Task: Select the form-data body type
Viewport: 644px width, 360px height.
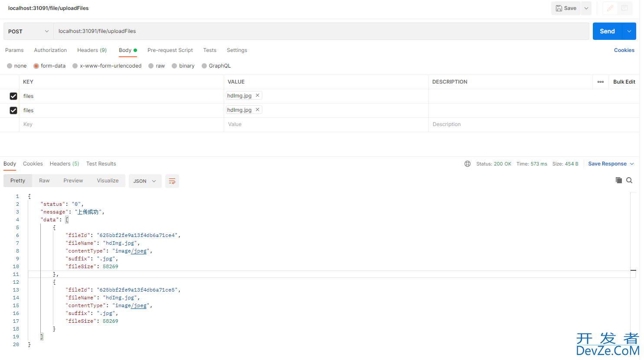Action: [x=49, y=66]
